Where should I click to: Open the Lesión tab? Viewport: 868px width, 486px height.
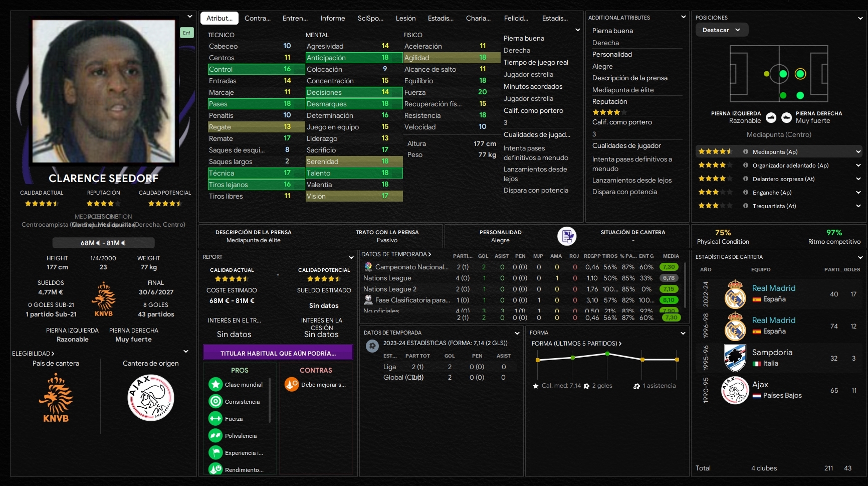click(406, 18)
